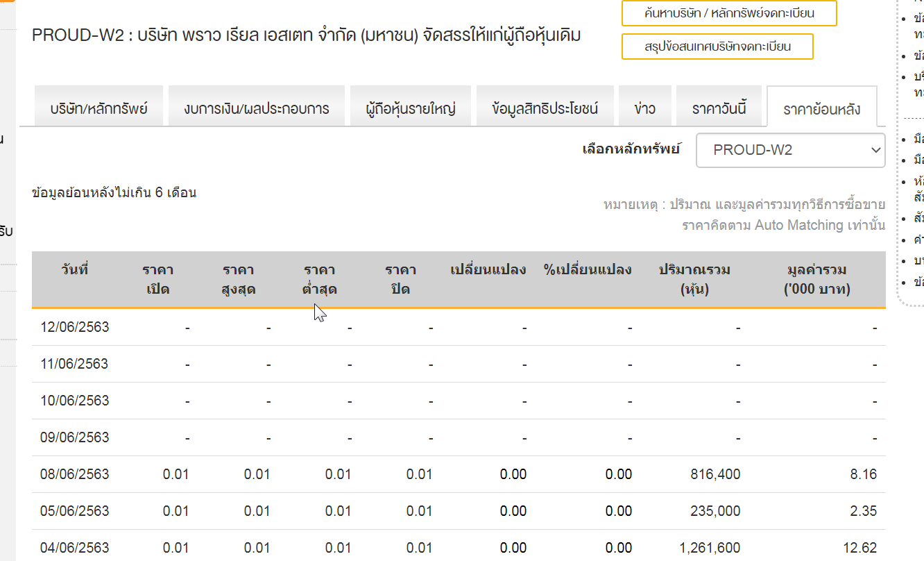Click total value 2.35
Screen dimensions: 924x561
pyautogui.click(x=864, y=511)
